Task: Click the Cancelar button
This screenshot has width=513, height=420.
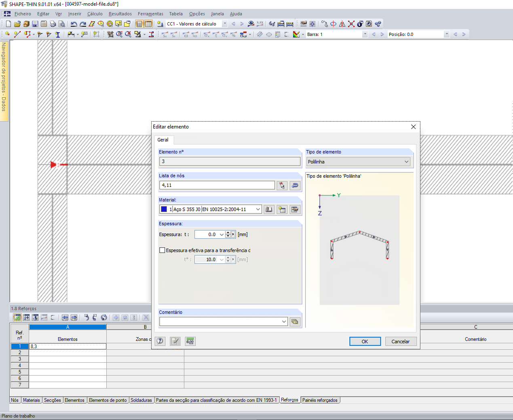Action: coord(401,341)
